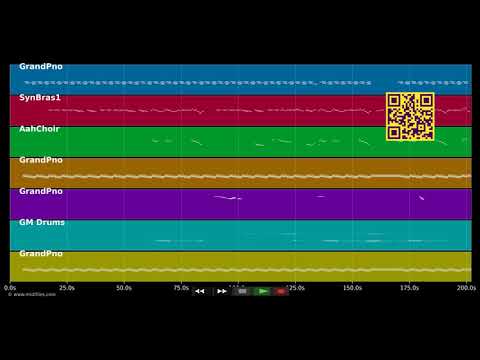
Task: Click the green play button
Action: 263,291
